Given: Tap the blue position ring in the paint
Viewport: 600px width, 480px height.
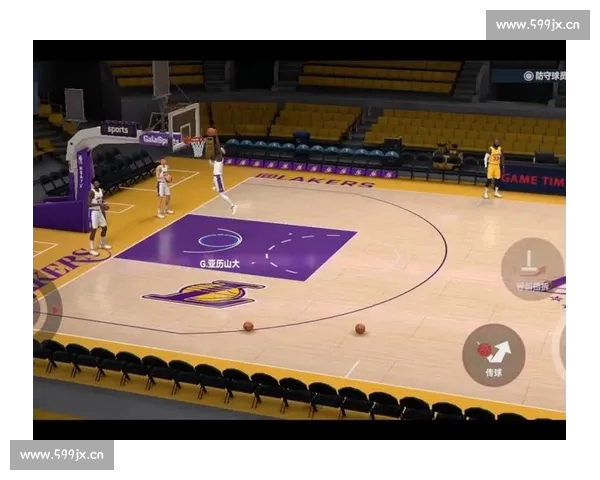Looking at the screenshot, I should click(x=220, y=240).
